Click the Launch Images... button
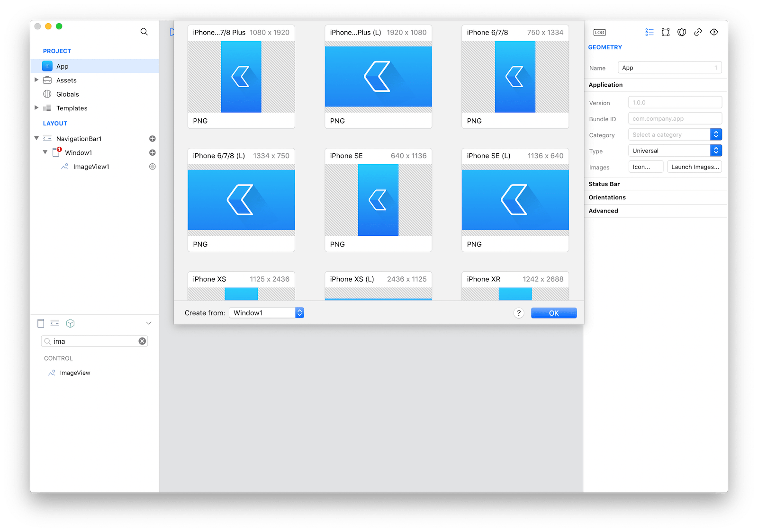Screen dimensions: 758x532 [x=695, y=167]
